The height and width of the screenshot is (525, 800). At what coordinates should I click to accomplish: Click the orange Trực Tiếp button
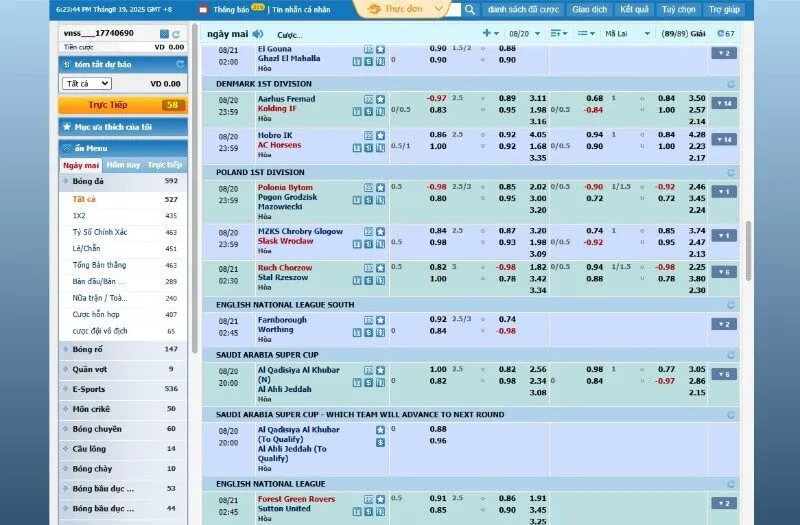click(110, 105)
